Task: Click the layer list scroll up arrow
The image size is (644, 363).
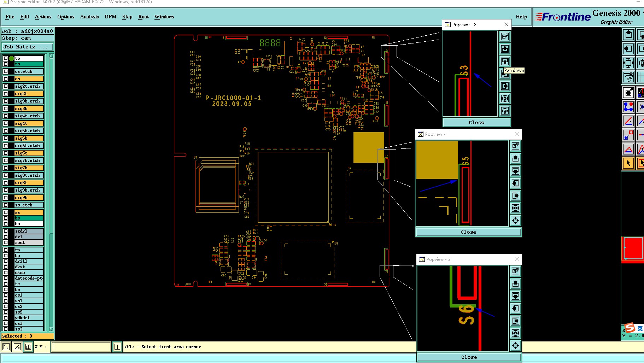Action: click(x=52, y=56)
